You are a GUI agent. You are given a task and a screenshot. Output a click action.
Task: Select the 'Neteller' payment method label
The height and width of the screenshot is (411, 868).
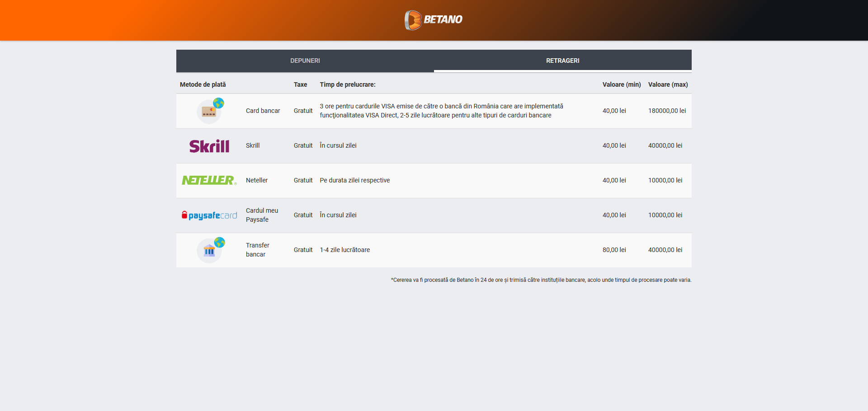pos(257,180)
